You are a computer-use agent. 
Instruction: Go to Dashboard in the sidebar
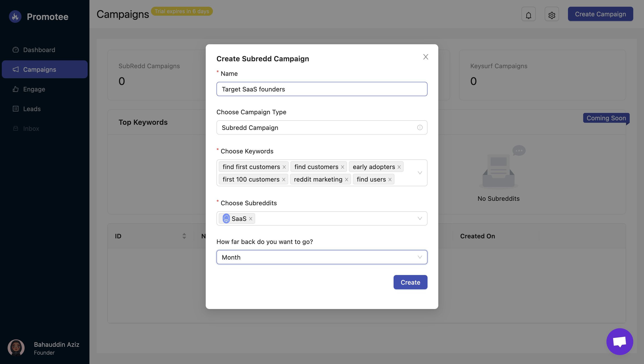(39, 50)
